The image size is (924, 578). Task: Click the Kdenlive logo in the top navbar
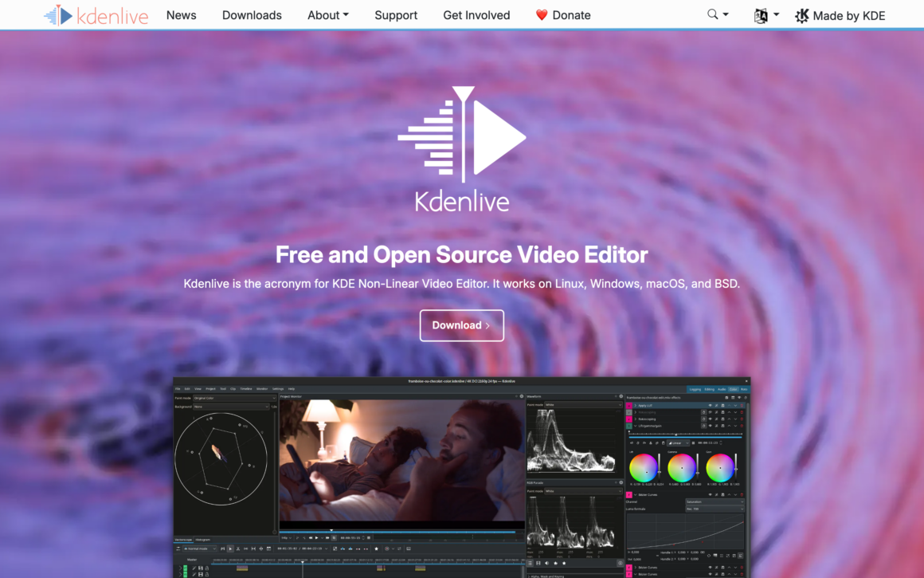click(x=96, y=14)
